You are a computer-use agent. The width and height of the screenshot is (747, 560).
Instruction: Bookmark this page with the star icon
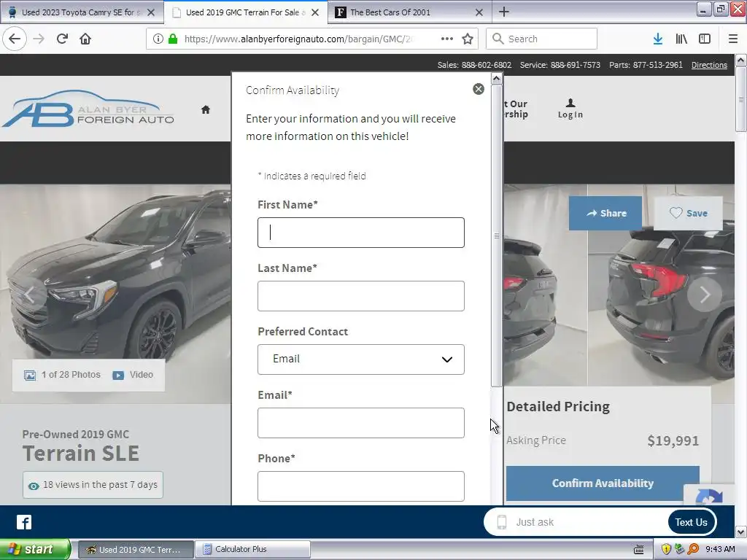(468, 39)
